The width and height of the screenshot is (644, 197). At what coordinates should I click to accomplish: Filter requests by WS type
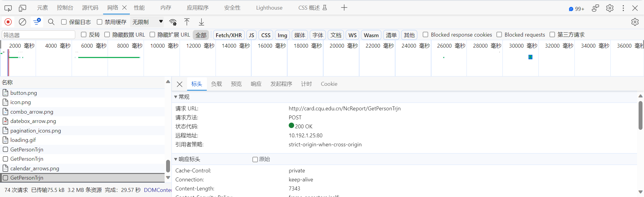[353, 35]
